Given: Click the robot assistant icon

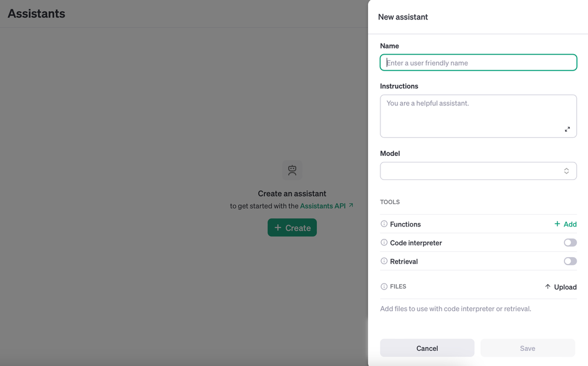Looking at the screenshot, I should pos(292,171).
